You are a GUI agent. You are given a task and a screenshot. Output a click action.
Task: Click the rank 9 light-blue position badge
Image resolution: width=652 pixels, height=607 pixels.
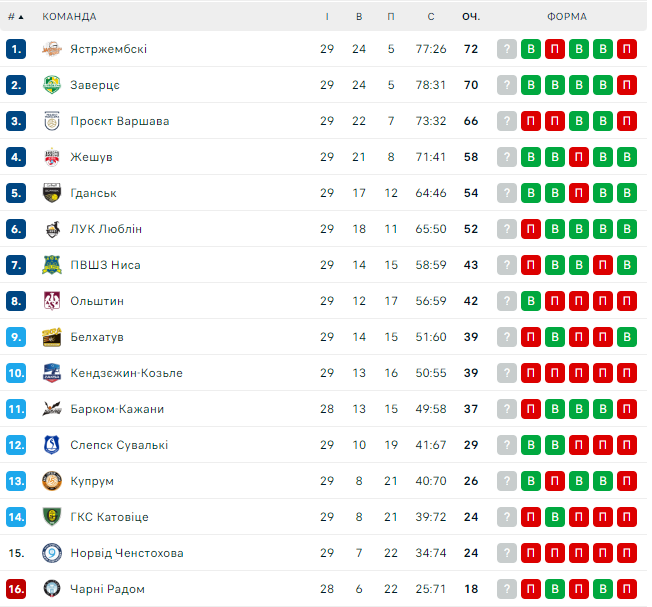[15, 337]
